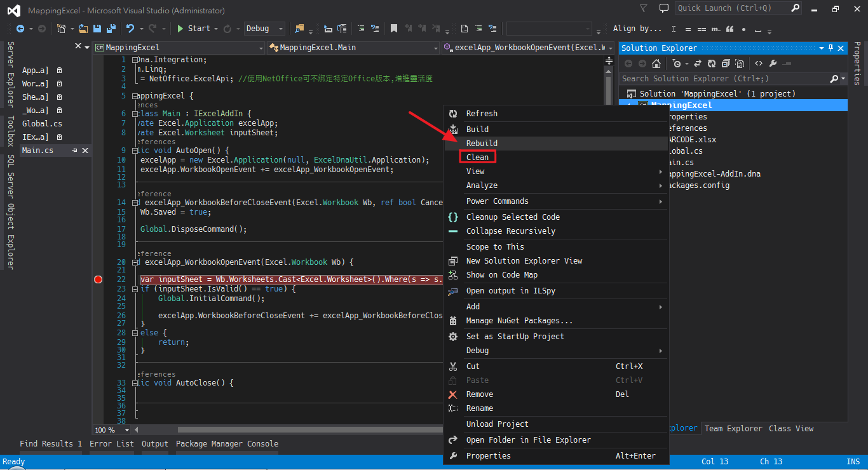Click the Collapse All icon in Solution Explorer
Image resolution: width=868 pixels, height=470 pixels.
[x=726, y=64]
